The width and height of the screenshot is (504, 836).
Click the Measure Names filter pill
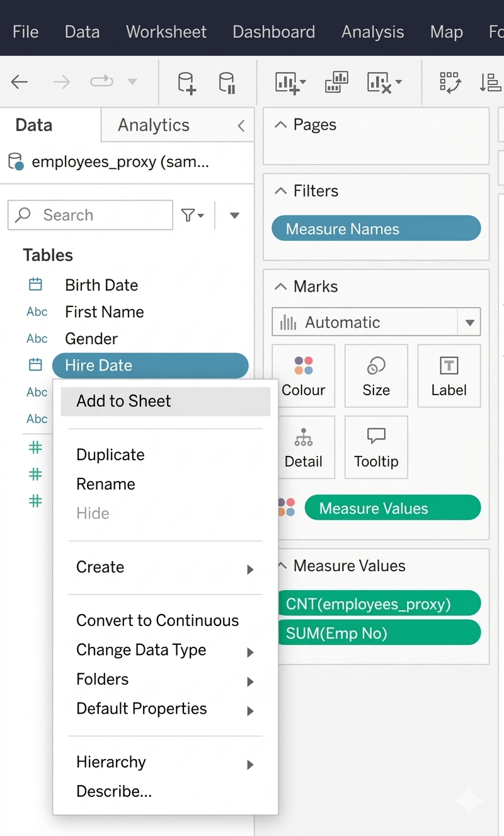click(376, 229)
